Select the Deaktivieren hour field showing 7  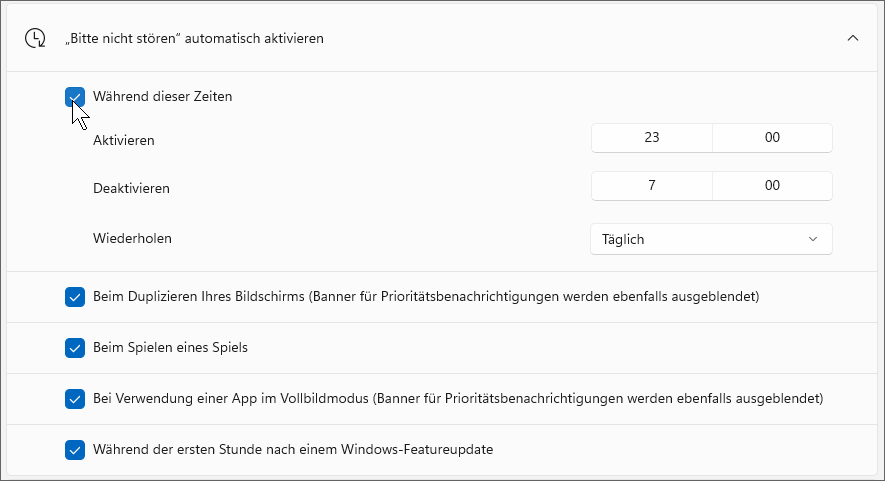[x=652, y=186]
